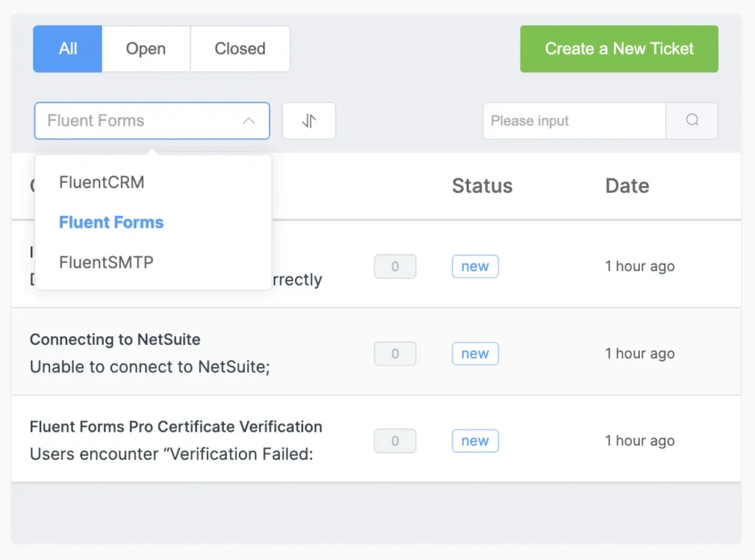This screenshot has height=560, width=755.
Task: Focus the Please input search field
Action: coord(574,121)
